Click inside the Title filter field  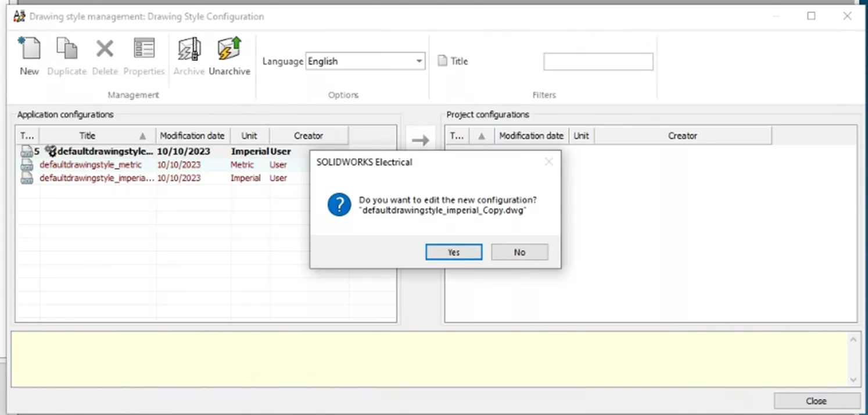pos(598,61)
